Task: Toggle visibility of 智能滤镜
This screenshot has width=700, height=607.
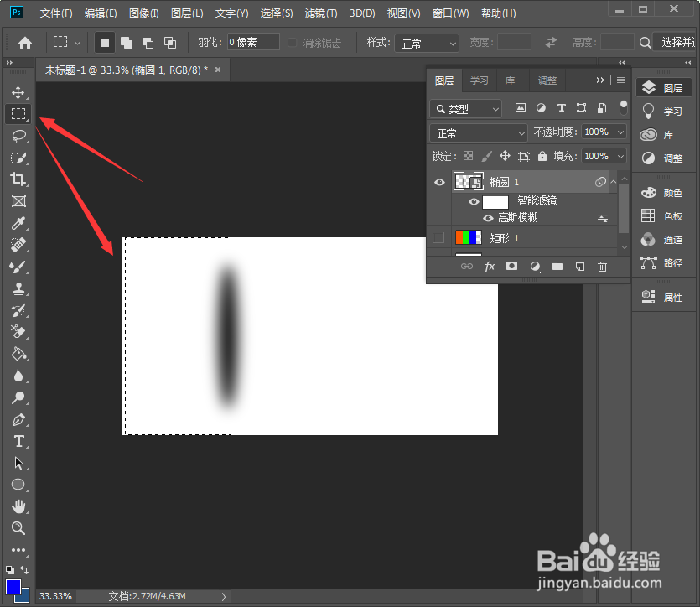Action: click(474, 202)
